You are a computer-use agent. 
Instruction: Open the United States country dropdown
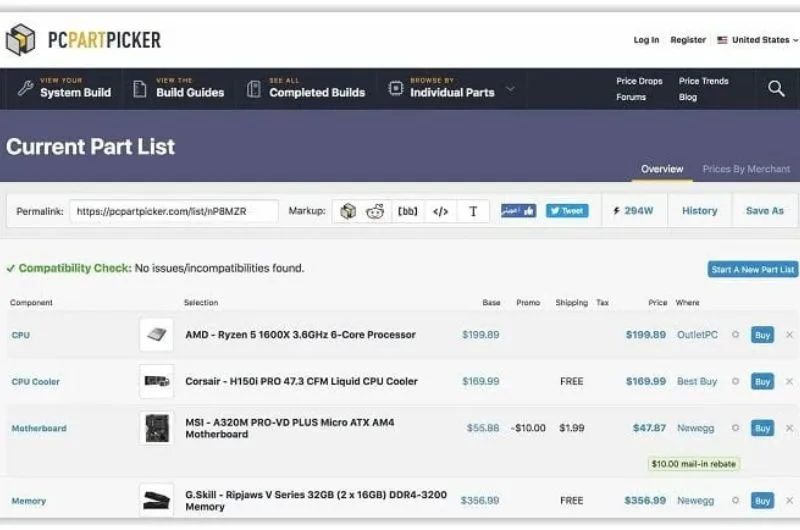click(x=757, y=40)
